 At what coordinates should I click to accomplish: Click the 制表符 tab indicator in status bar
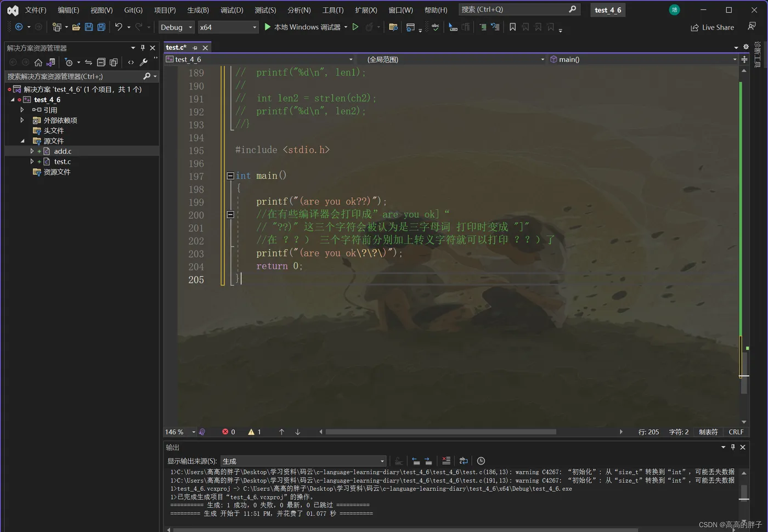[708, 432]
